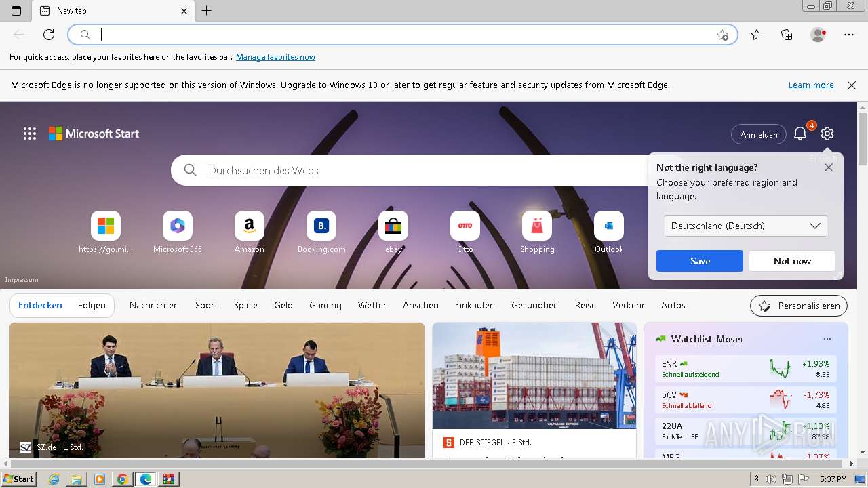Viewport: 868px width, 488px height.
Task: Open the Manage favorites now link
Action: click(x=275, y=57)
